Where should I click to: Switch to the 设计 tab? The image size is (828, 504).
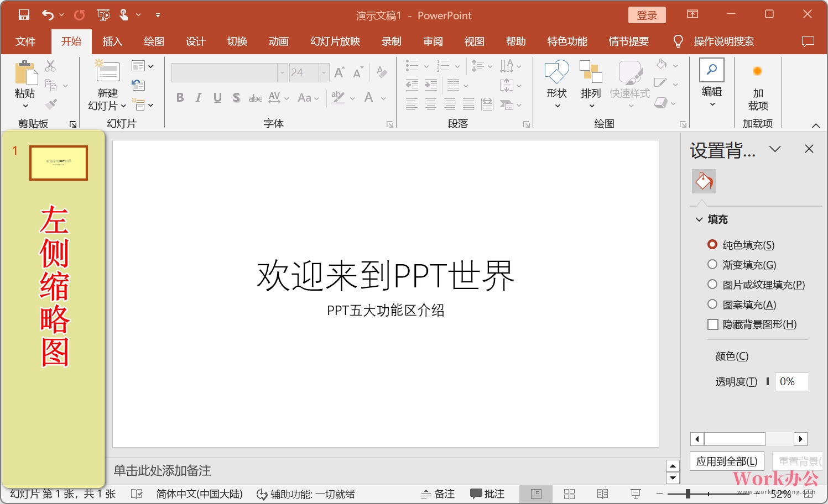tap(195, 41)
